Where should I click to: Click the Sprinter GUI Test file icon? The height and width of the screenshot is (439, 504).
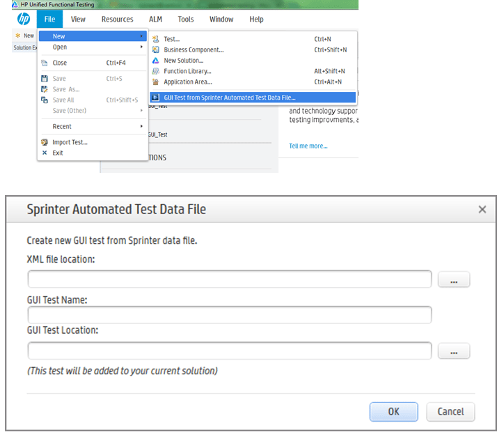click(155, 98)
